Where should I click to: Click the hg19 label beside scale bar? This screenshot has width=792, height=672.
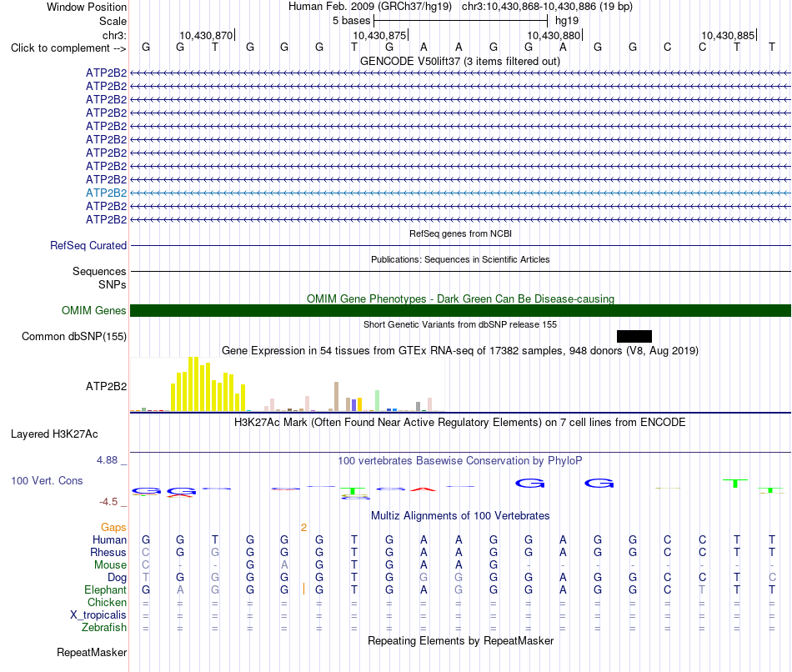[x=567, y=21]
